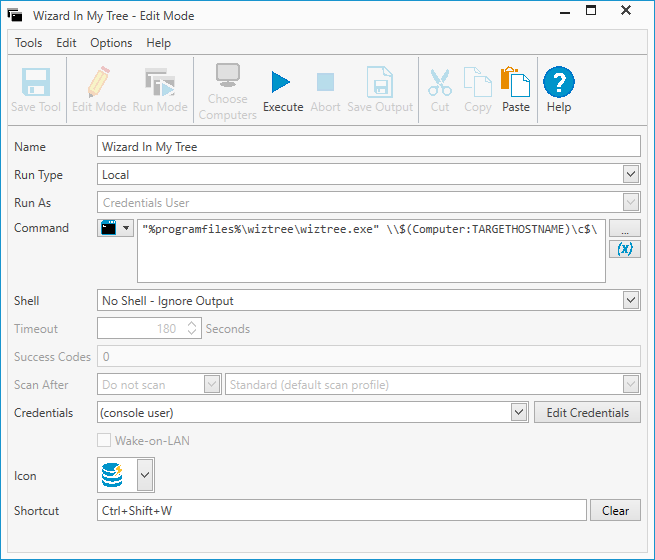This screenshot has height=560, width=655.
Task: Open Help question mark icon
Action: 559,82
